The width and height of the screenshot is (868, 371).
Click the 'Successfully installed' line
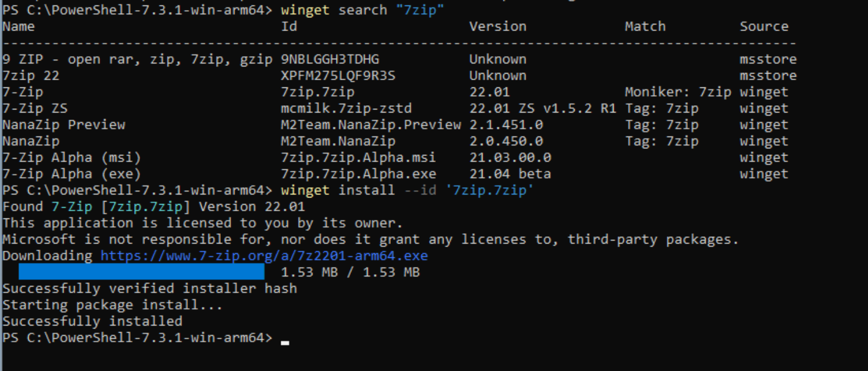[x=92, y=321]
